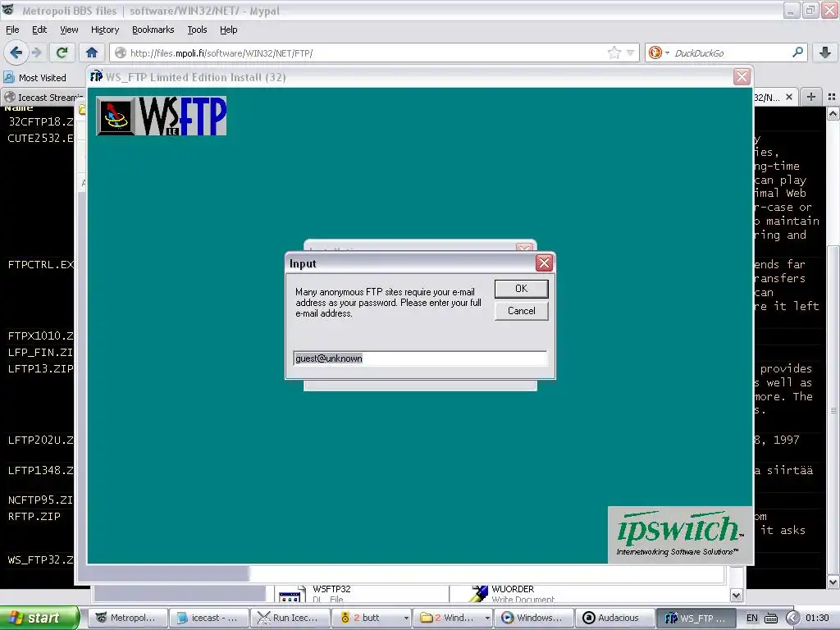
Task: Click the EN language indicator
Action: point(751,618)
